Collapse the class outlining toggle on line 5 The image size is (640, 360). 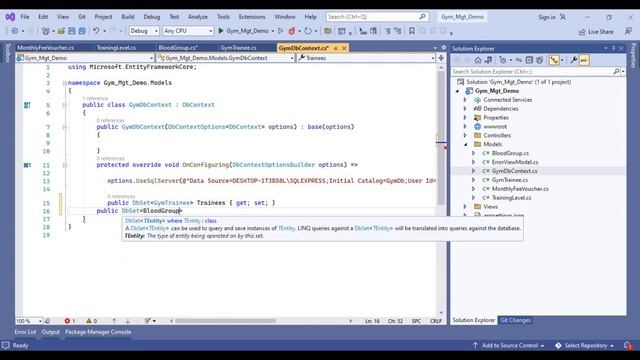(65, 105)
